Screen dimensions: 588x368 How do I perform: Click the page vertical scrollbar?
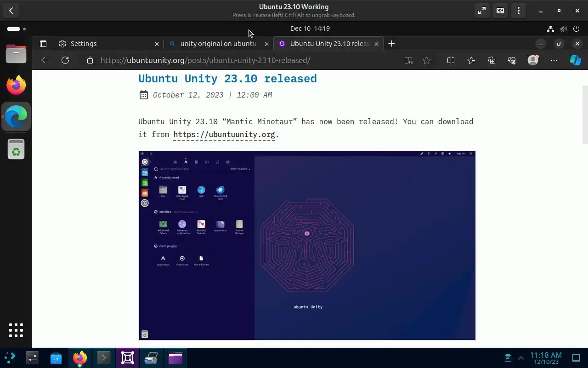(x=585, y=115)
